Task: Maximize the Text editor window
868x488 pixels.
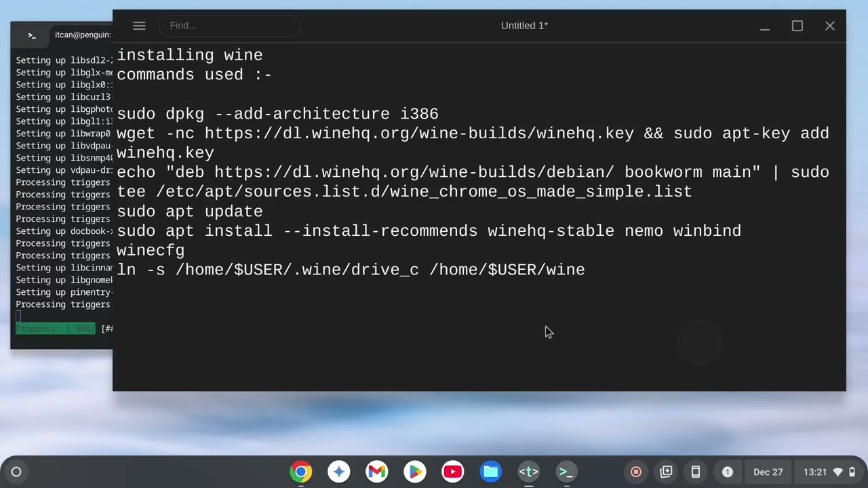Action: [x=797, y=26]
